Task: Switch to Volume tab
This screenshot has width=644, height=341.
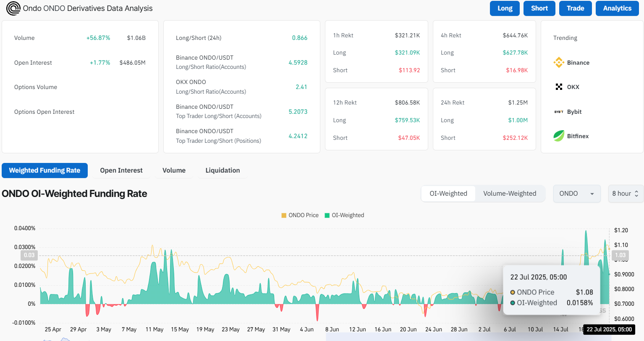Action: tap(174, 170)
